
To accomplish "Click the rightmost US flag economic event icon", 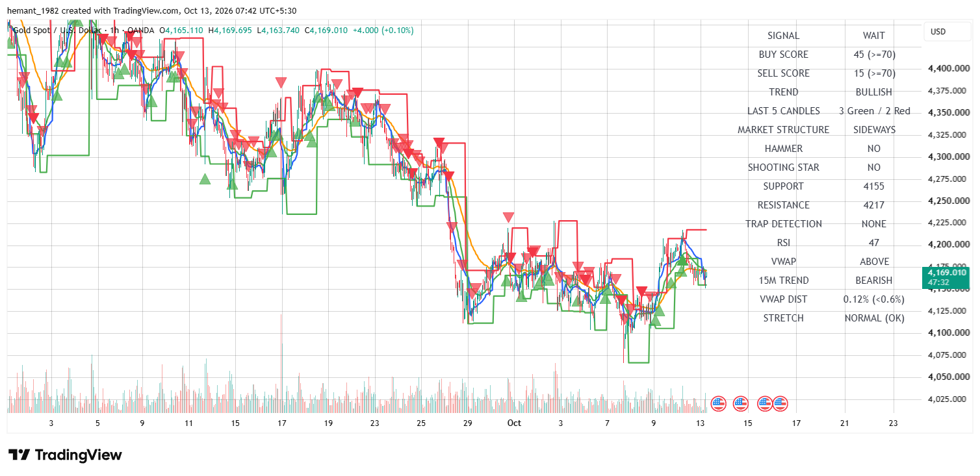I will point(780,403).
